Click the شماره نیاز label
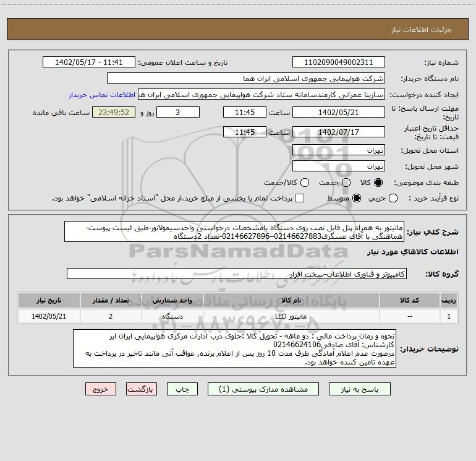Viewport: 476px width, 461px height. click(441, 63)
